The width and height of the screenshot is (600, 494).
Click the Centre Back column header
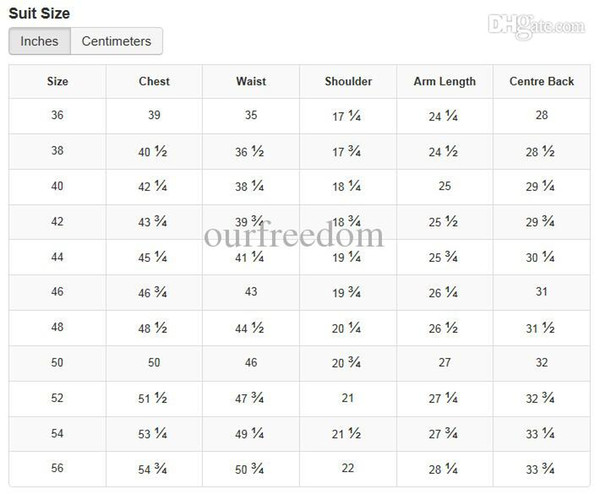(x=541, y=81)
